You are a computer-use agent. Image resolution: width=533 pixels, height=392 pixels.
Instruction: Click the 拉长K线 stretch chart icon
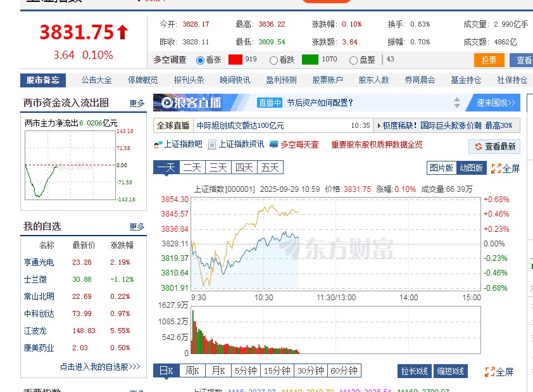coord(415,371)
